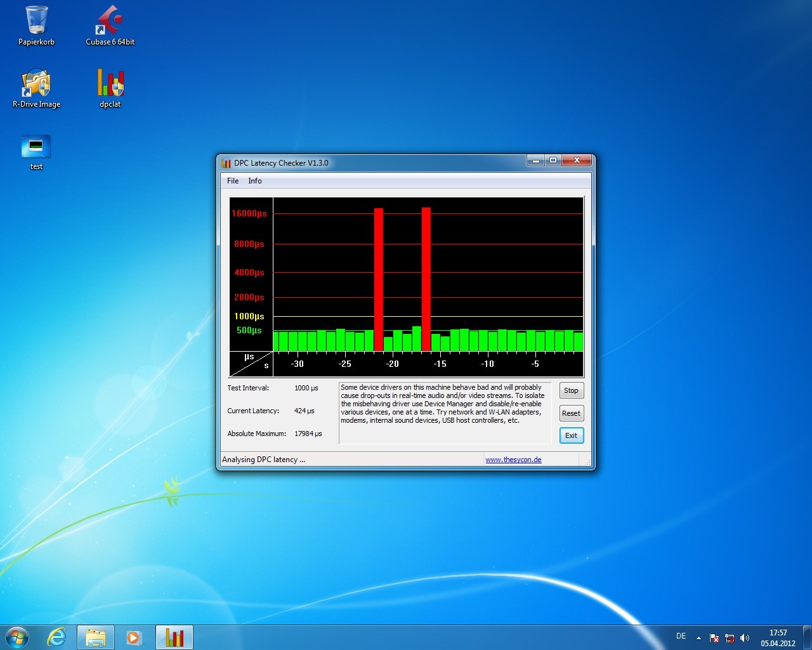Click the -15 time axis label

coord(440,364)
